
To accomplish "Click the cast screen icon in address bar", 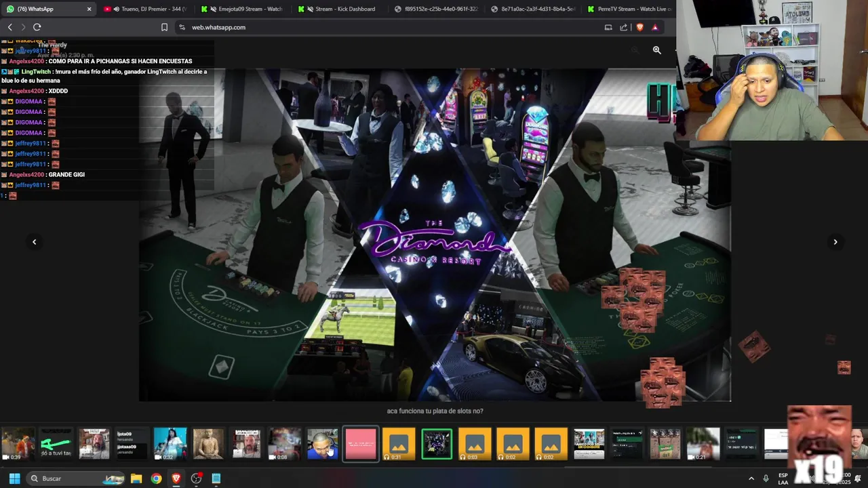I will (x=608, y=27).
